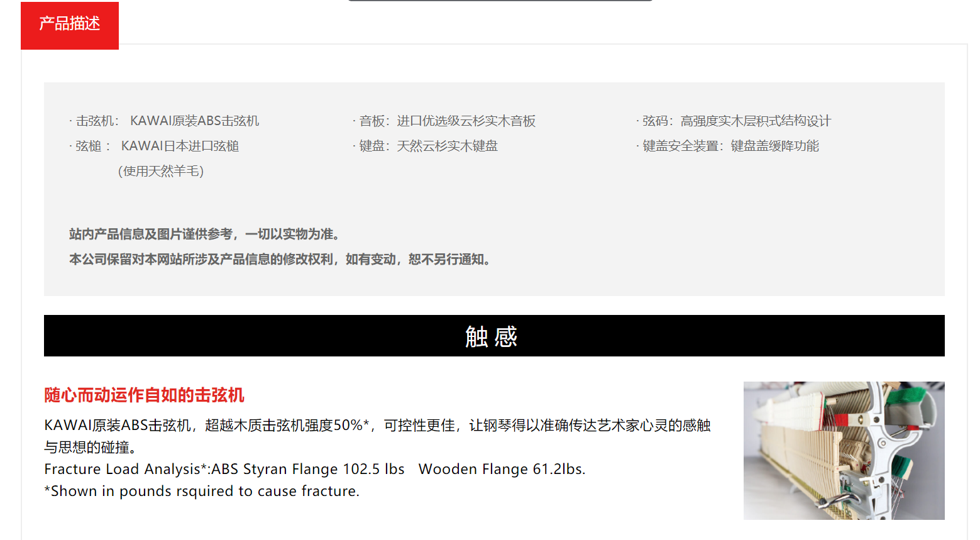Click the notice 本公司保留对本网站所涉及产品信息的修改权利
The image size is (980, 540).
click(282, 259)
